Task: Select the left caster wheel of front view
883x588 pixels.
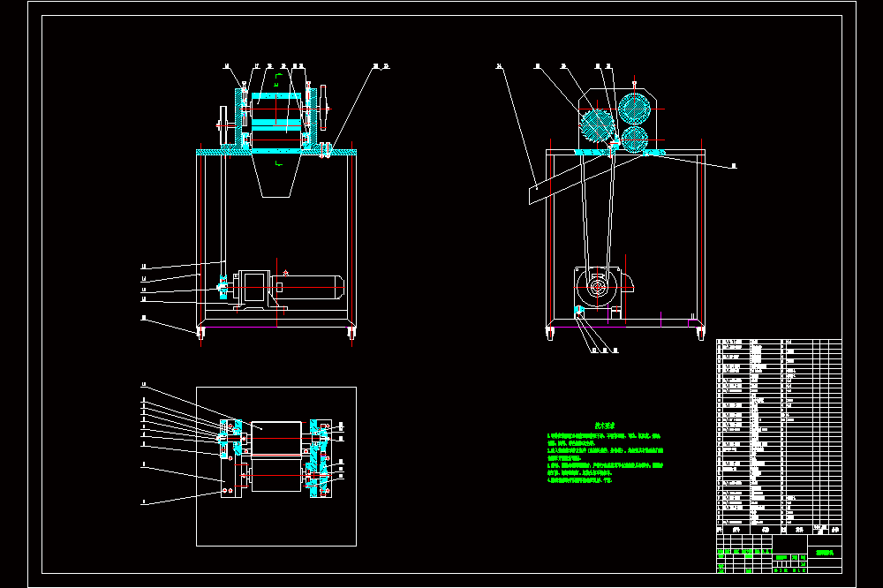Action: [200, 334]
